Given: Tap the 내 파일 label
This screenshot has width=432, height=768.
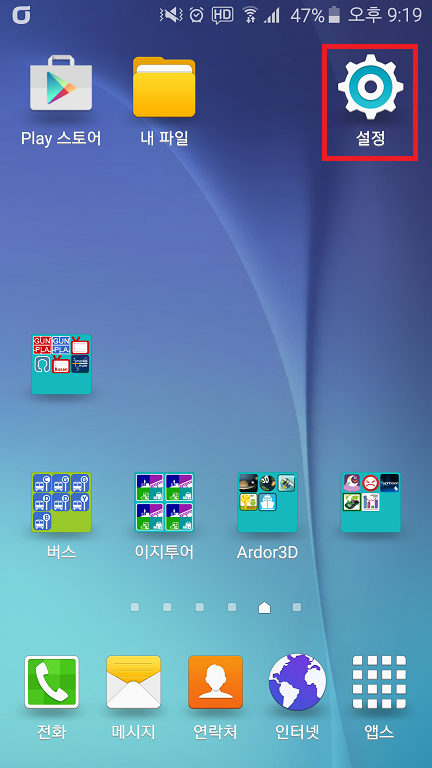Looking at the screenshot, I should 164,139.
